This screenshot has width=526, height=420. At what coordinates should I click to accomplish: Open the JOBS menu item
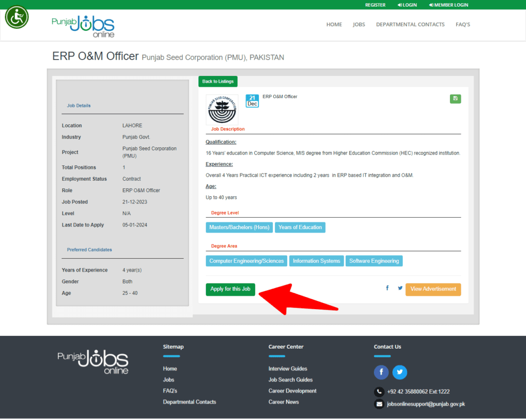pos(359,25)
